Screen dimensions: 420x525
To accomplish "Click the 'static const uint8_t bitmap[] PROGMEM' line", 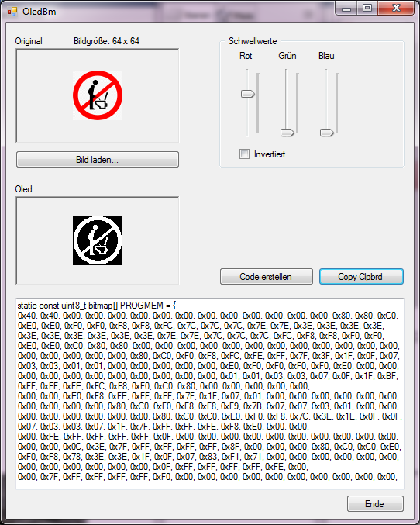I will tap(97, 306).
